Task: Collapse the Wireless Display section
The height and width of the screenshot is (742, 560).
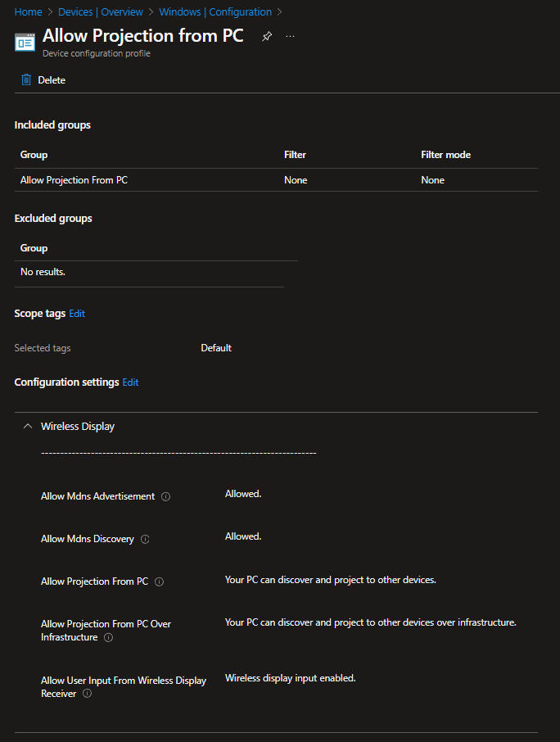Action: (28, 427)
